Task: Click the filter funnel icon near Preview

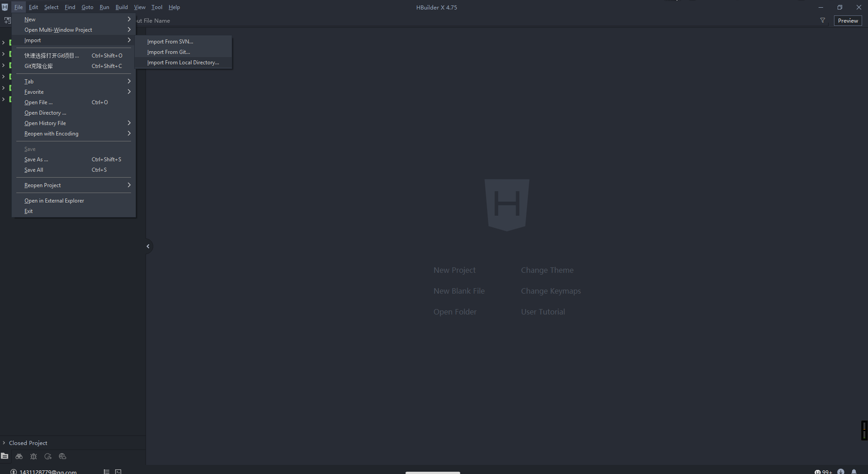Action: pos(823,20)
